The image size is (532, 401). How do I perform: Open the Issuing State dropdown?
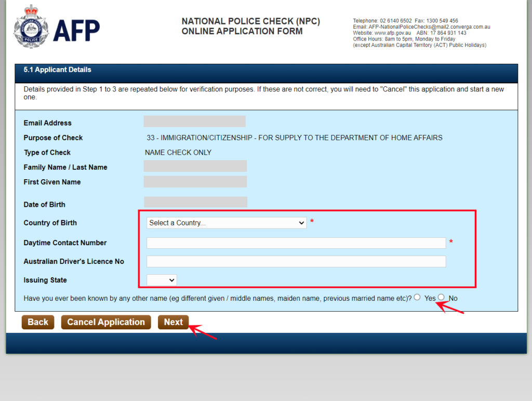click(161, 280)
